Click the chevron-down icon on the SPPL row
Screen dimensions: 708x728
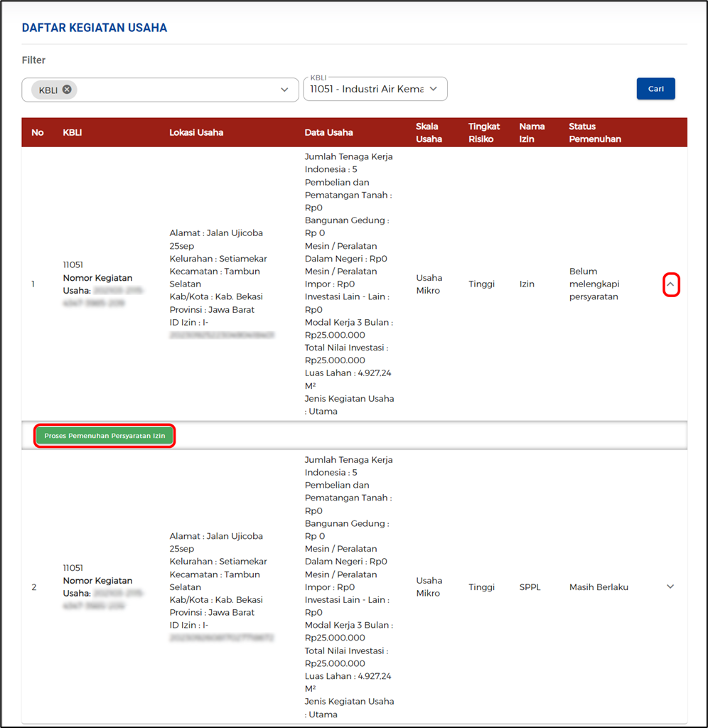click(669, 587)
